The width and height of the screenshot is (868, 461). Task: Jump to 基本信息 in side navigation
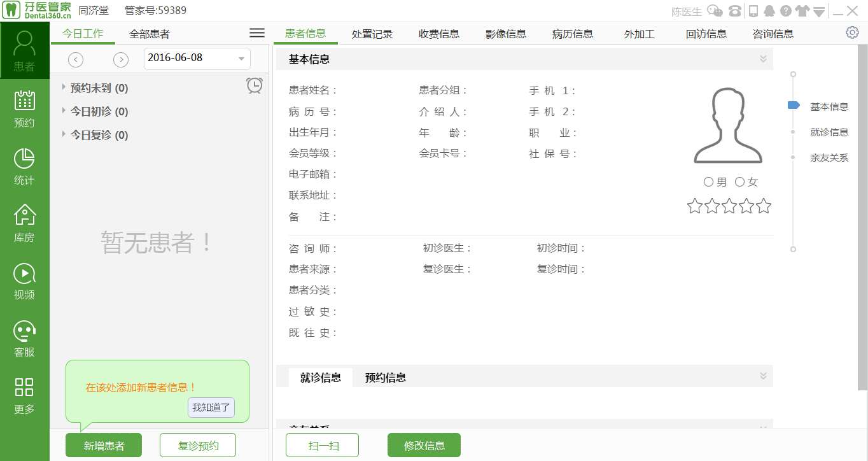point(829,106)
